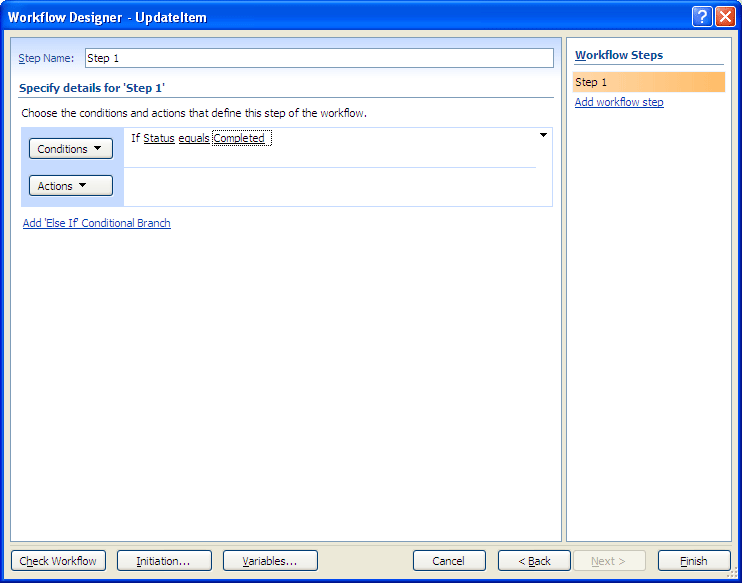Click the Status field link in condition
This screenshot has width=742, height=583.
point(159,138)
